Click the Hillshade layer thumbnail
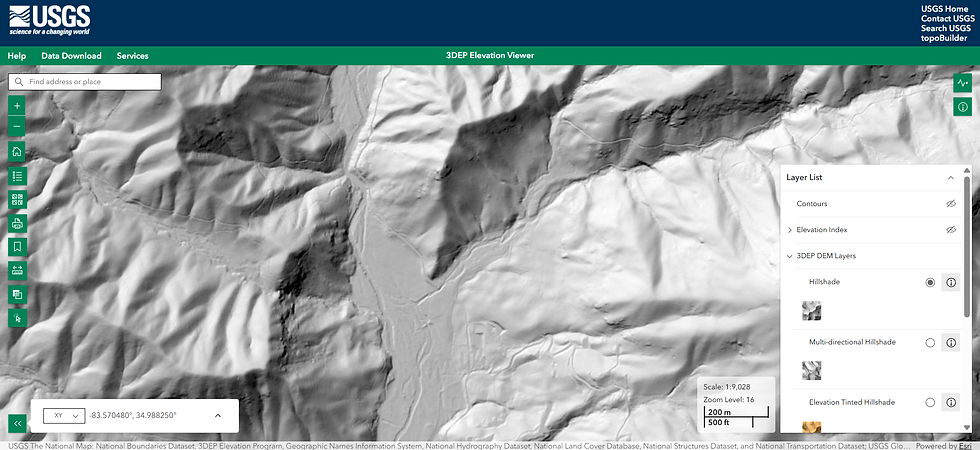 tap(811, 311)
